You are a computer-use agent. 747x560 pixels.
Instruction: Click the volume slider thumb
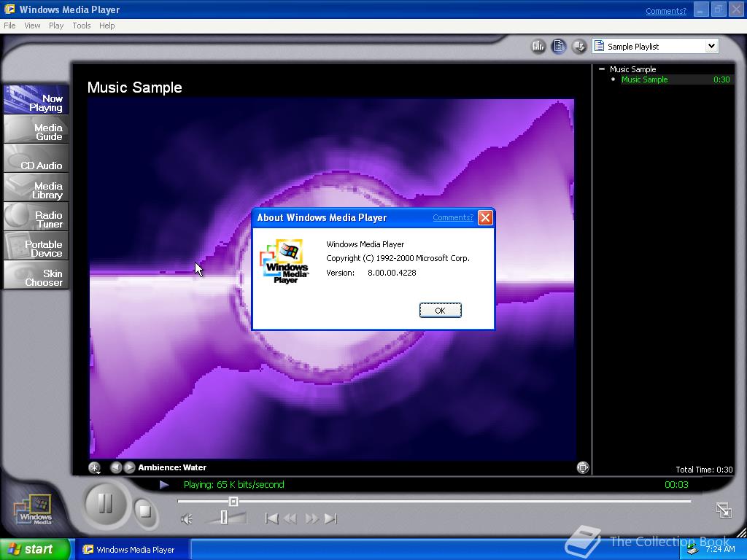pos(224,517)
